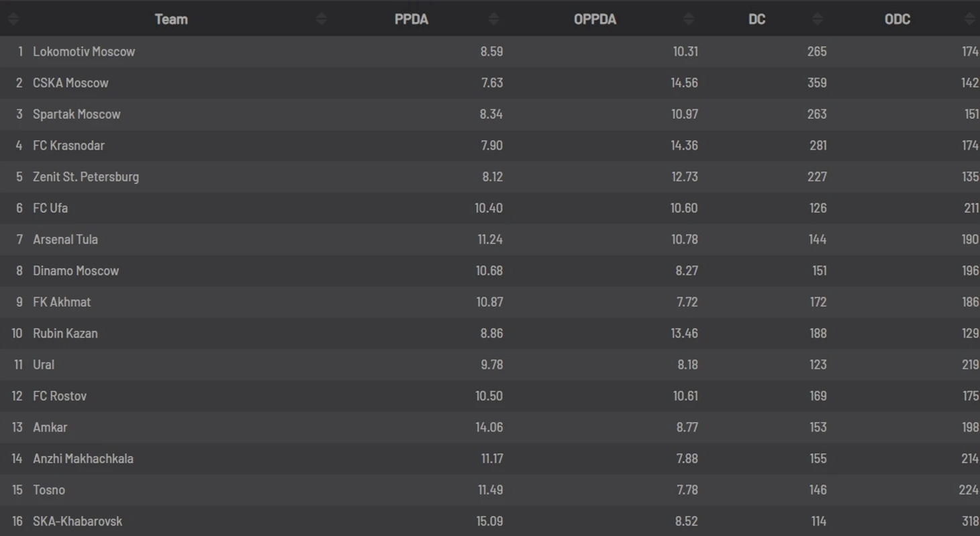Sort table by PPDA column header
980x536 pixels.
pyautogui.click(x=411, y=19)
